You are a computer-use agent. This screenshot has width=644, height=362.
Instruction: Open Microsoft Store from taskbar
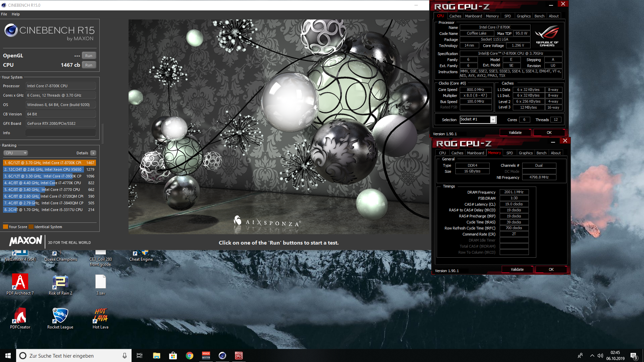[x=173, y=356]
